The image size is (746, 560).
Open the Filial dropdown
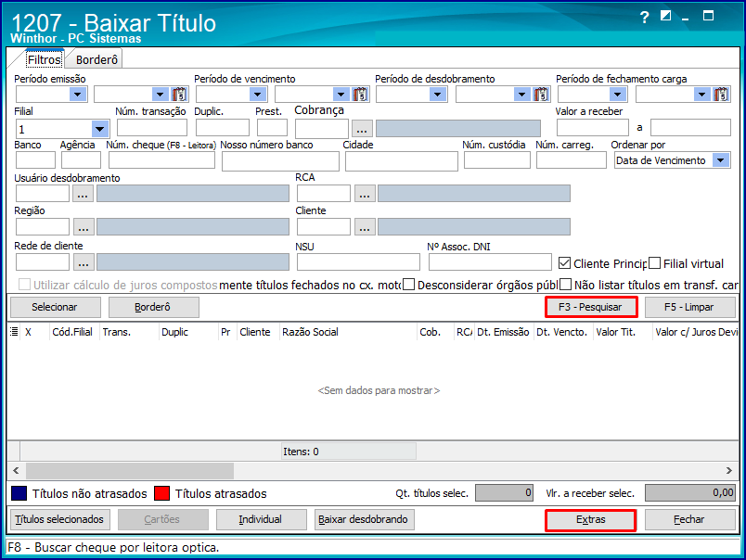[99, 129]
